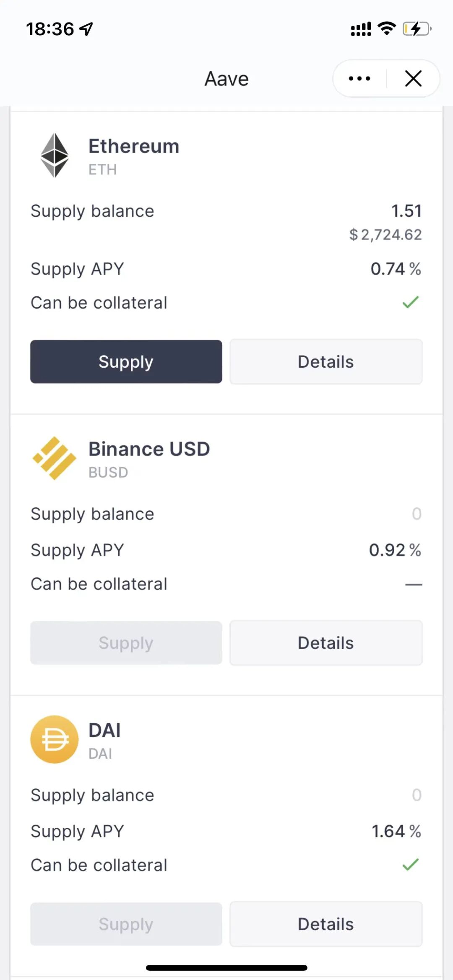Viewport: 453px width, 980px height.
Task: Open Details for Binance USD
Action: click(x=326, y=643)
